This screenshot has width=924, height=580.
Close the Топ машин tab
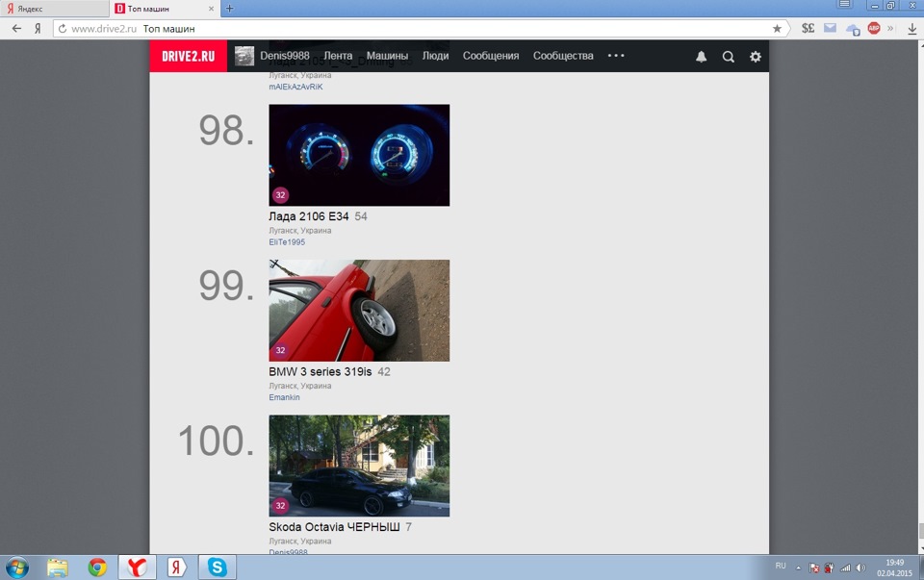(x=211, y=9)
